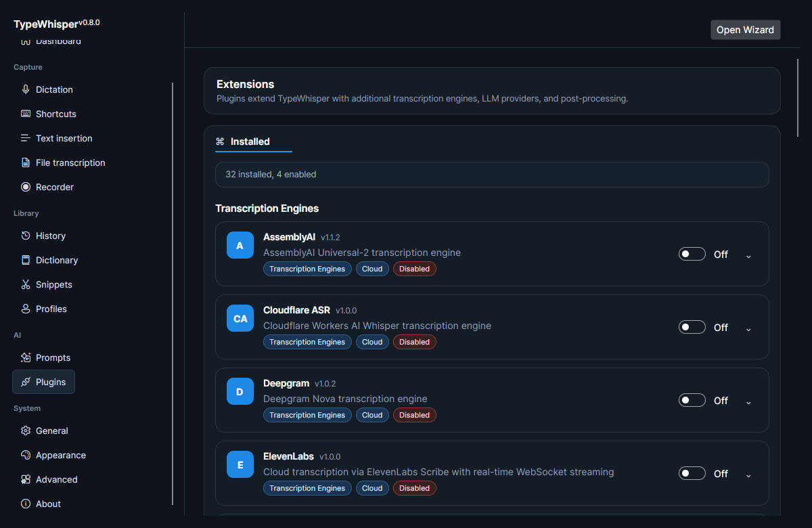Expand the AssemblyAI plugin details chevron
The height and width of the screenshot is (528, 812).
click(x=748, y=256)
